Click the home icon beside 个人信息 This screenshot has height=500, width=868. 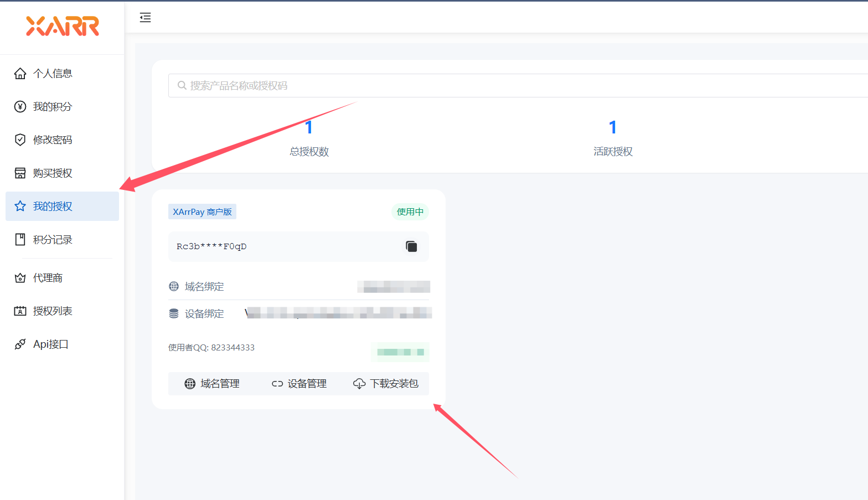(20, 73)
